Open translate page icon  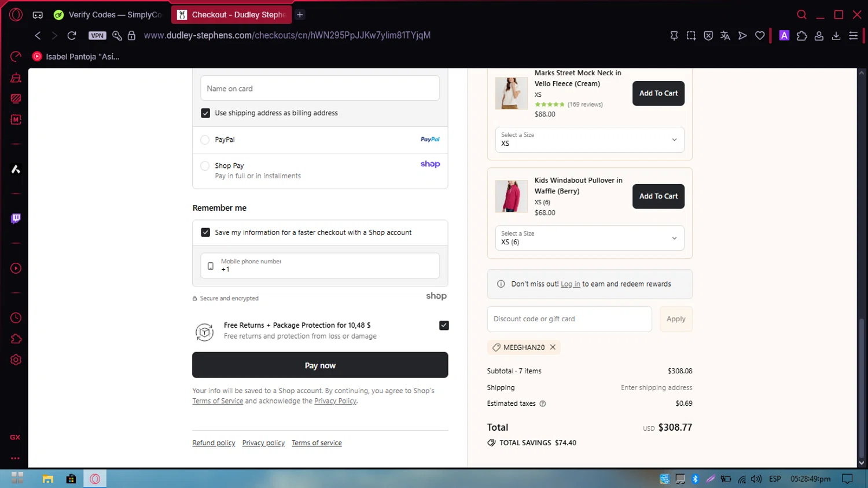(x=725, y=36)
